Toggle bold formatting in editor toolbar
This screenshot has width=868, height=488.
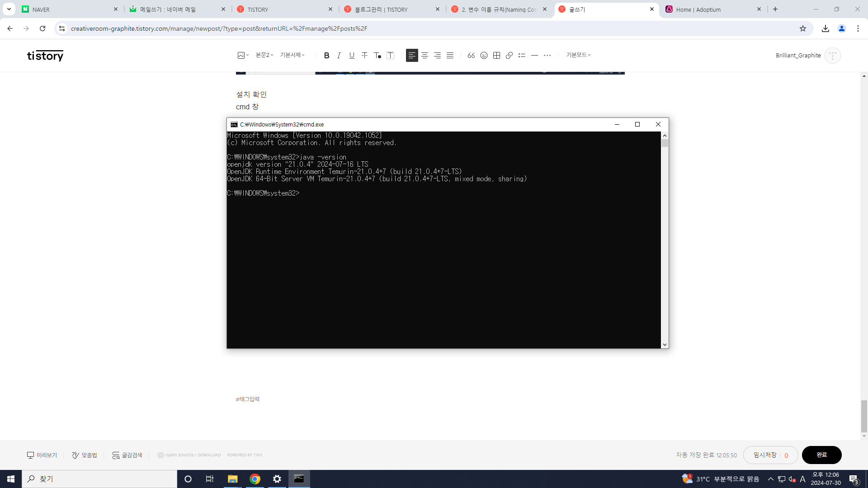click(x=326, y=55)
